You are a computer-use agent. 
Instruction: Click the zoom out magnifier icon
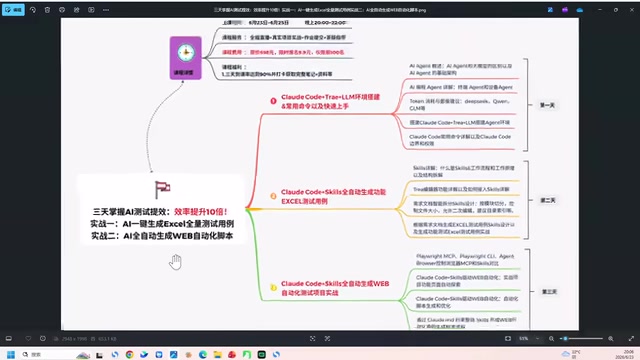pos(551,338)
